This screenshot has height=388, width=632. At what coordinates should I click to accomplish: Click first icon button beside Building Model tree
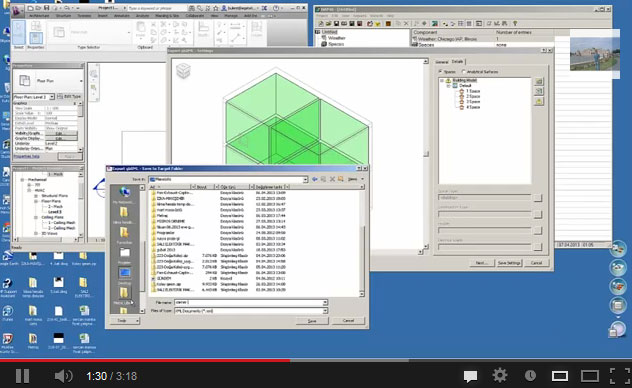[539, 82]
